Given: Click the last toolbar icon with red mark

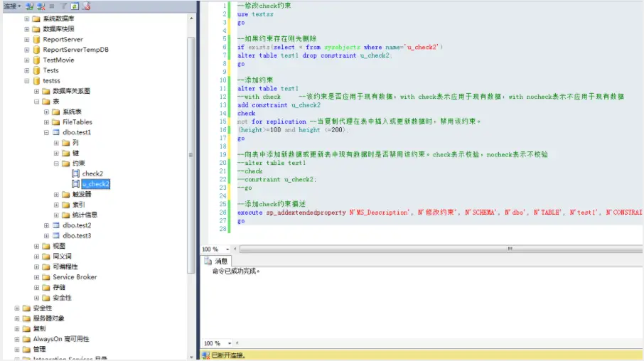Looking at the screenshot, I should pyautogui.click(x=86, y=6).
